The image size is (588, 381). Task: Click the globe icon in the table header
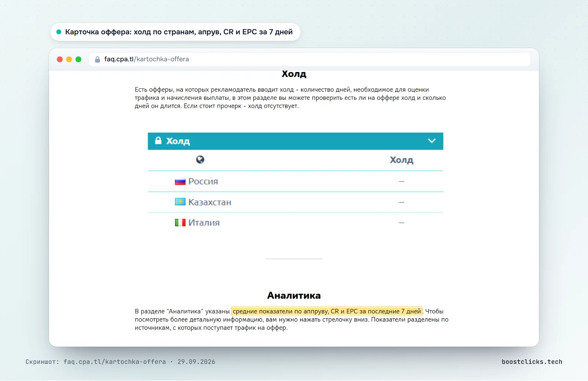tap(200, 160)
